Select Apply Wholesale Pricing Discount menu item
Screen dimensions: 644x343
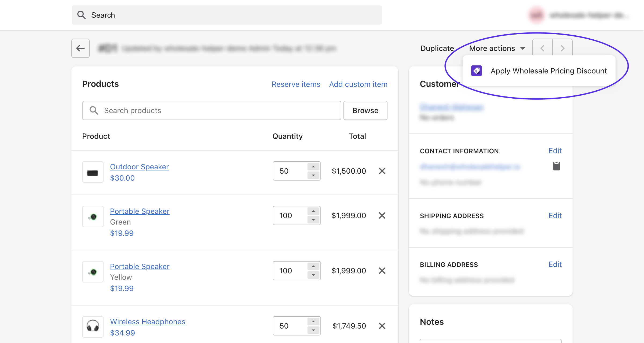(548, 71)
